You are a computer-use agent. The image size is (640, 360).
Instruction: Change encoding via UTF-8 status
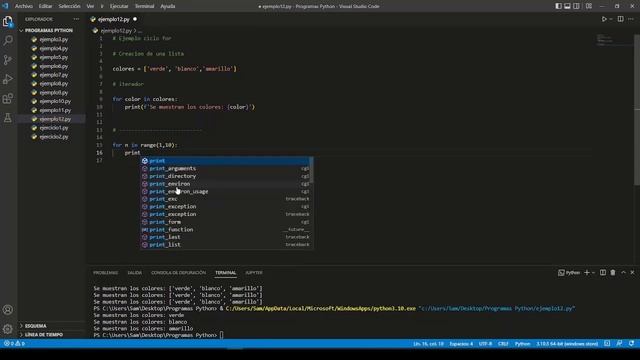click(x=485, y=344)
